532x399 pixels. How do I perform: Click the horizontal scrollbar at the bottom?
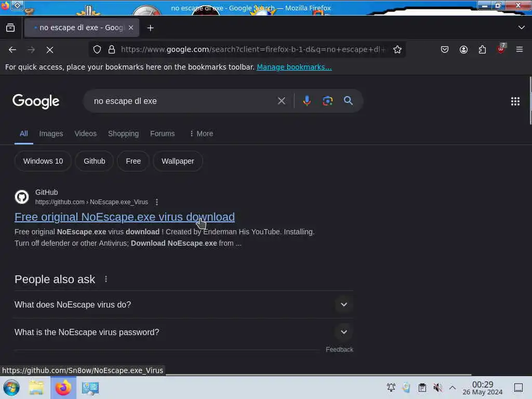(x=318, y=375)
